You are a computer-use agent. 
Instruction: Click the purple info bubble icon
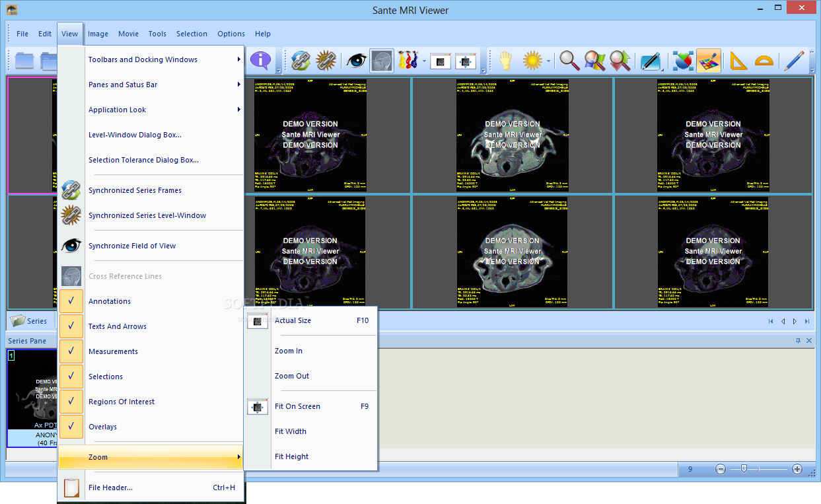[261, 61]
